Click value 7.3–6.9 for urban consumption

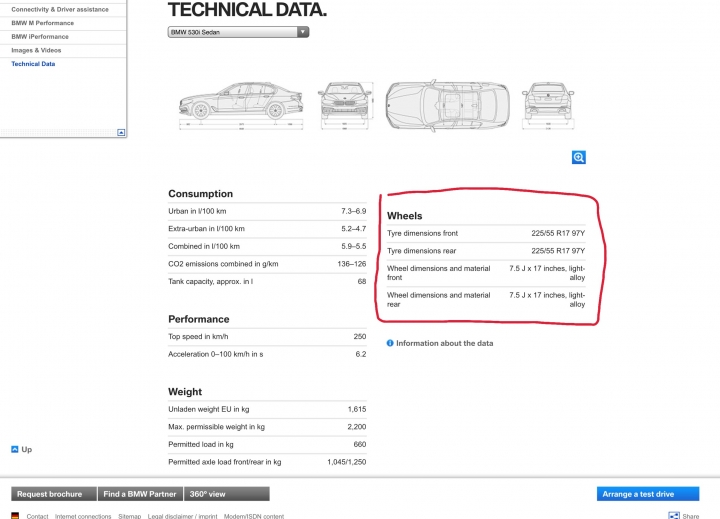354,211
